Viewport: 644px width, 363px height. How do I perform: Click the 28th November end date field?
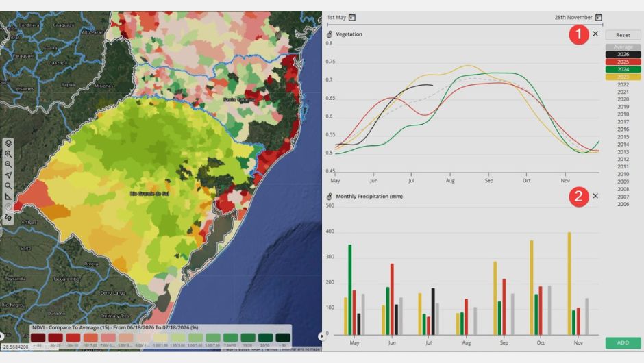click(573, 17)
